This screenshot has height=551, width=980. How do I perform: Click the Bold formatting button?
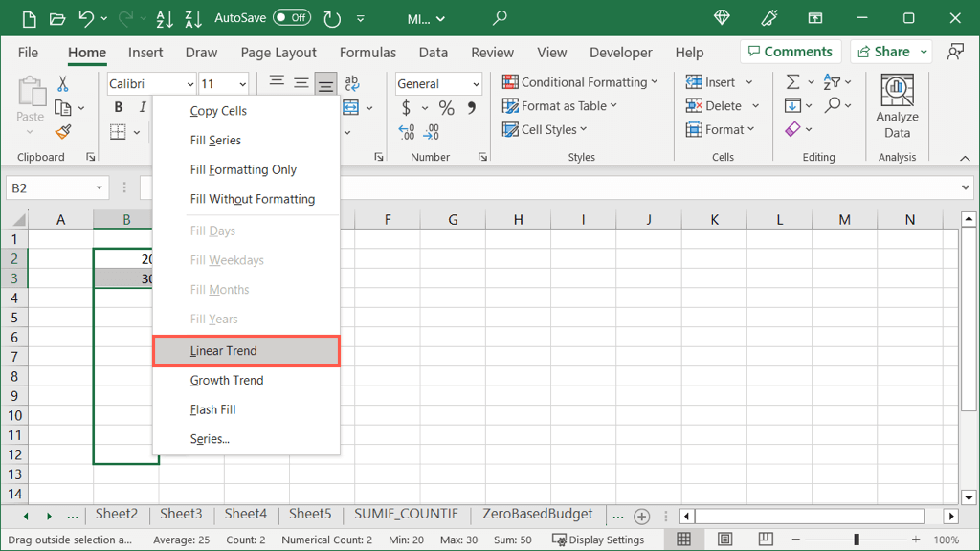[119, 108]
